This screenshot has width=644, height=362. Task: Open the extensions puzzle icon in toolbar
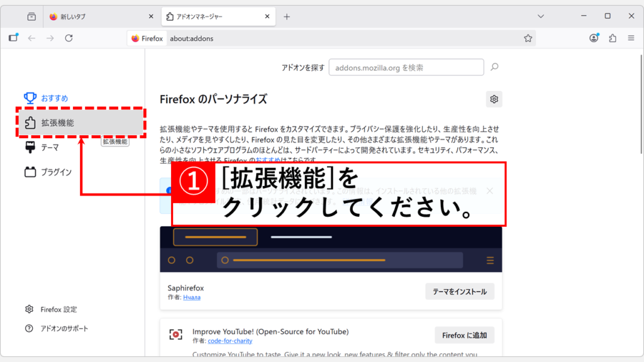tap(613, 38)
